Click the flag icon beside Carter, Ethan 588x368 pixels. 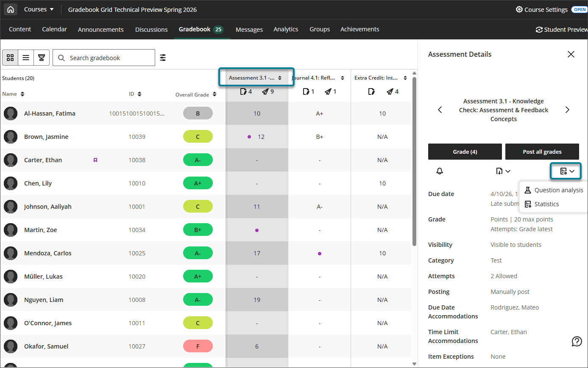click(95, 160)
